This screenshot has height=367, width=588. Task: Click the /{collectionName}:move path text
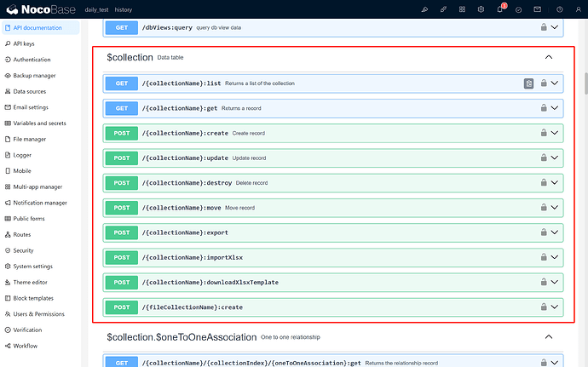[182, 208]
